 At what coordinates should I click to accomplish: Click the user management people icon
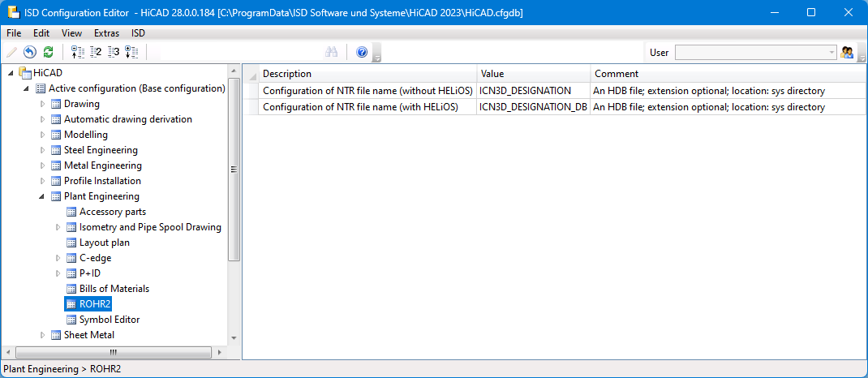pyautogui.click(x=848, y=53)
